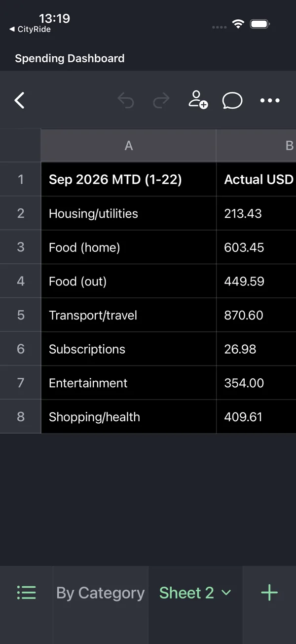Tap the Spending Dashboard title
The image size is (296, 644).
[70, 58]
